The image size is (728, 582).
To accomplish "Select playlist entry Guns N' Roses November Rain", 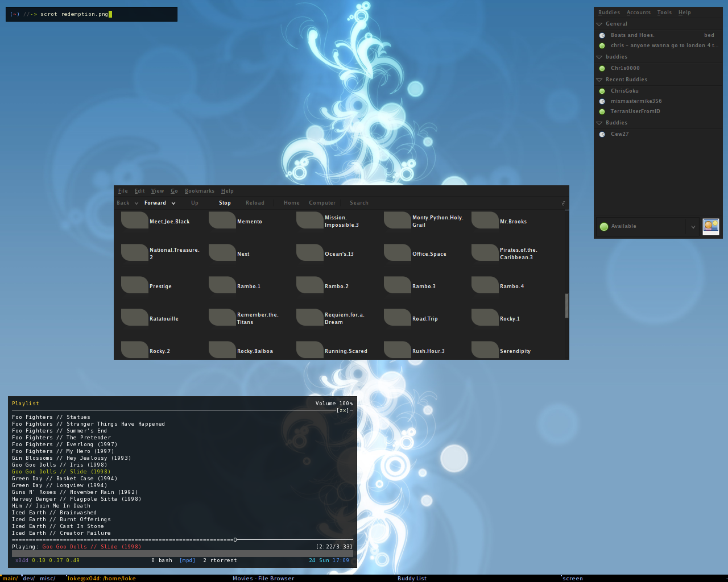I will (75, 492).
